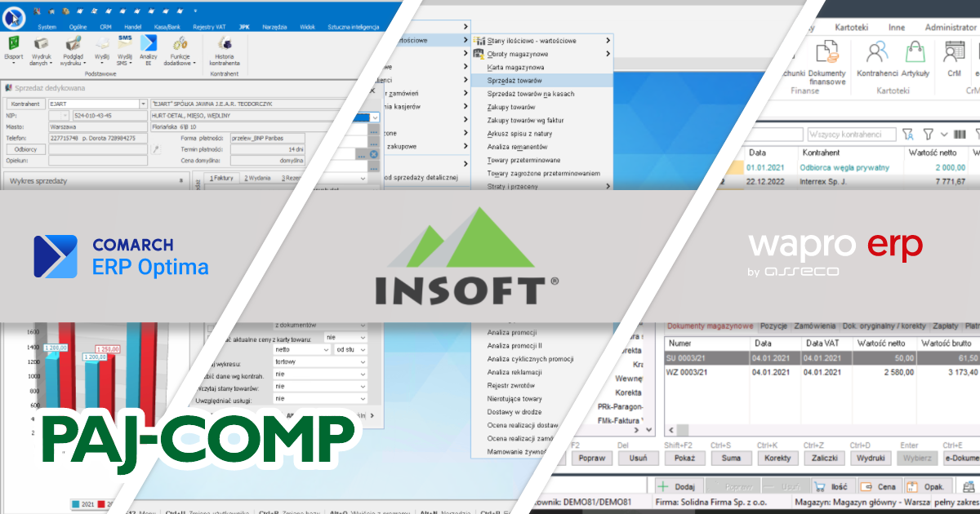Open Historia kontrahenta
Screen dimensions: 980x514
click(x=224, y=43)
